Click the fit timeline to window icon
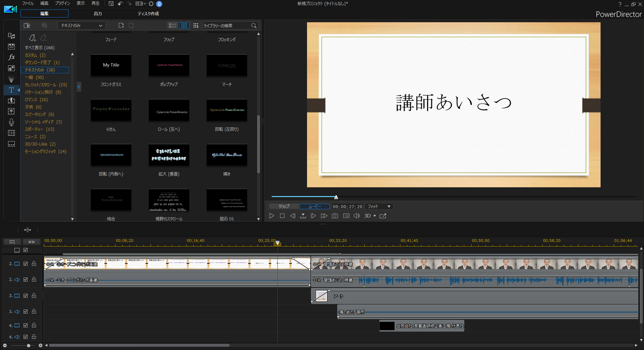The image size is (644, 350). 32,242
